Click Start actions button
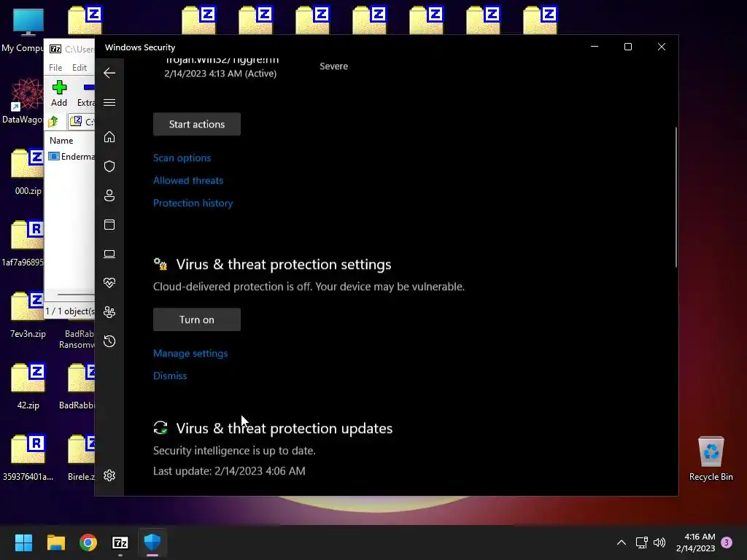The height and width of the screenshot is (560, 747). [197, 124]
